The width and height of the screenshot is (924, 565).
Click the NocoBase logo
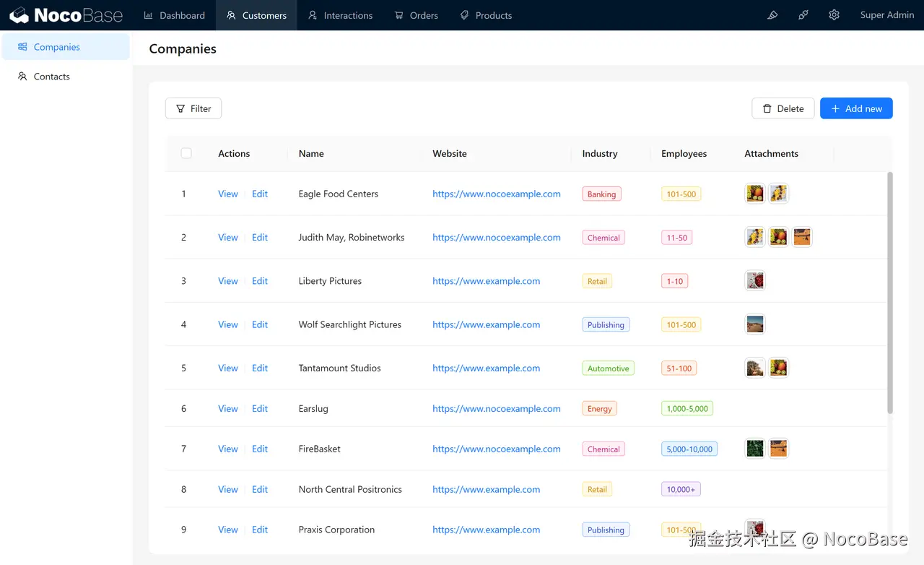click(x=66, y=15)
